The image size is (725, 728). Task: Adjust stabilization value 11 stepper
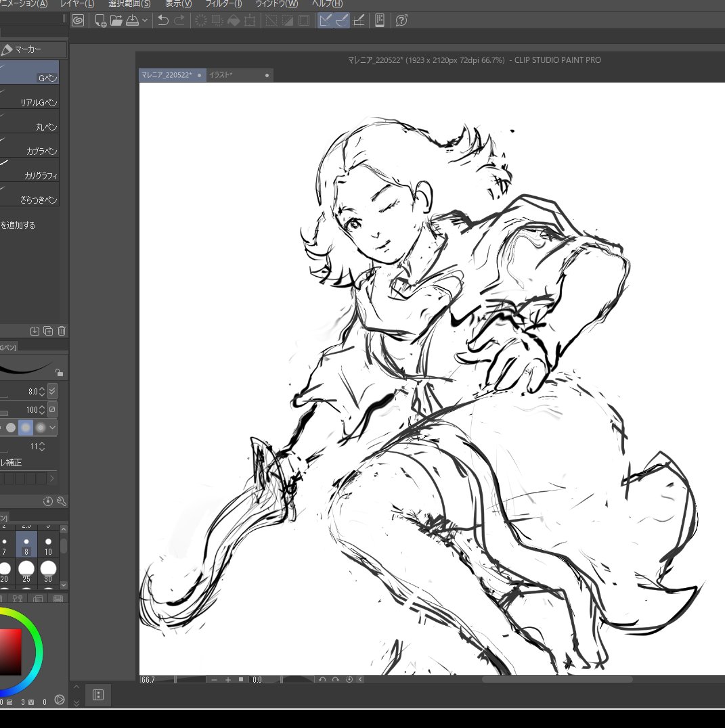pyautogui.click(x=42, y=446)
